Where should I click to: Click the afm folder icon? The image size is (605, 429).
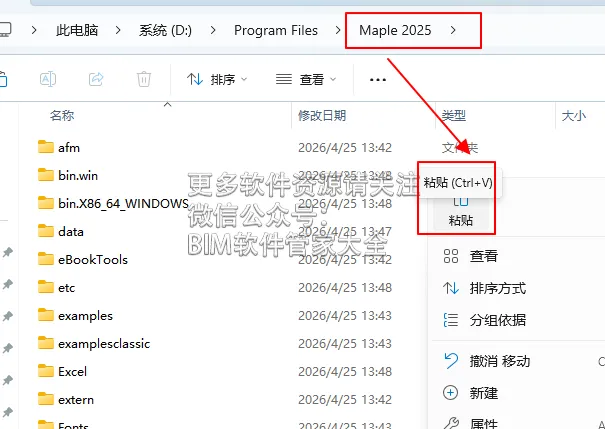(46, 147)
